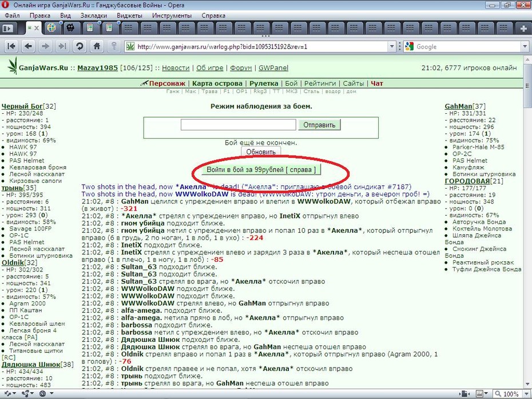This screenshot has height=399, width=532.
Task: Reload the page with the refresh icon
Action: (x=80, y=46)
